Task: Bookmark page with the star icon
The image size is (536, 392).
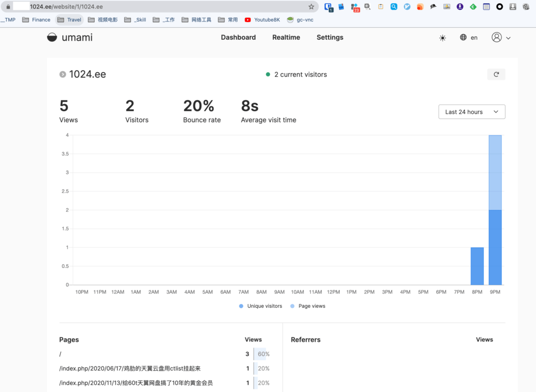Action: click(311, 6)
